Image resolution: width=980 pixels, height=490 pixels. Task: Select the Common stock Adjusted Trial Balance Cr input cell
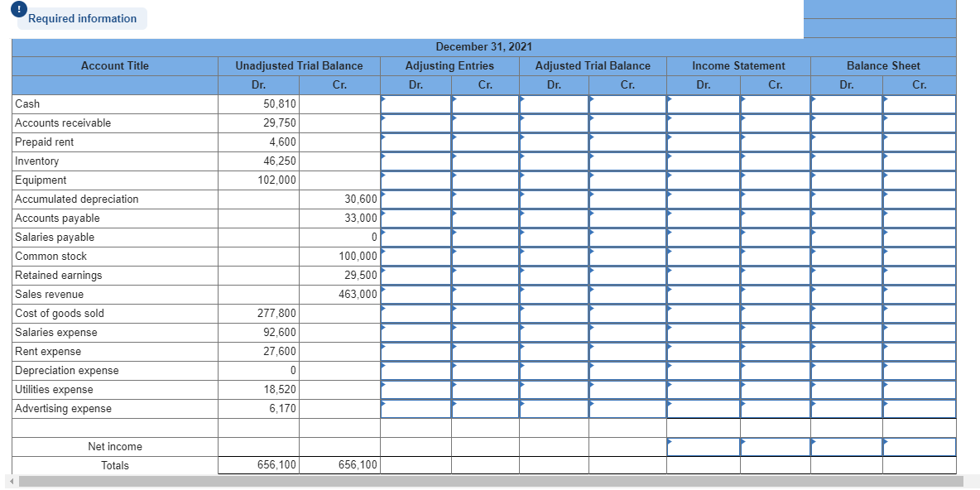point(625,256)
